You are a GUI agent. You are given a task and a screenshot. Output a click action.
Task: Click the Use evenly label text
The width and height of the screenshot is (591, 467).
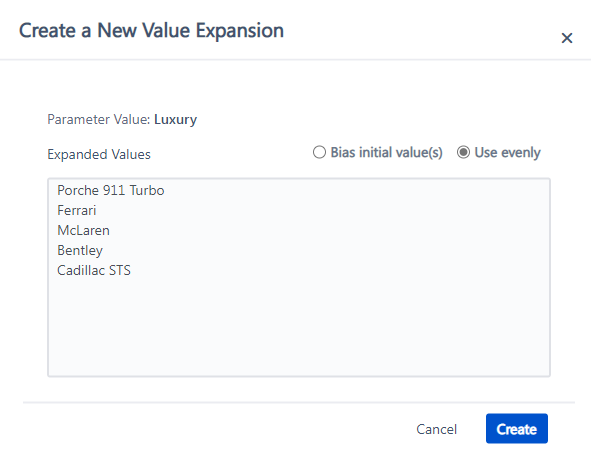[x=507, y=153]
